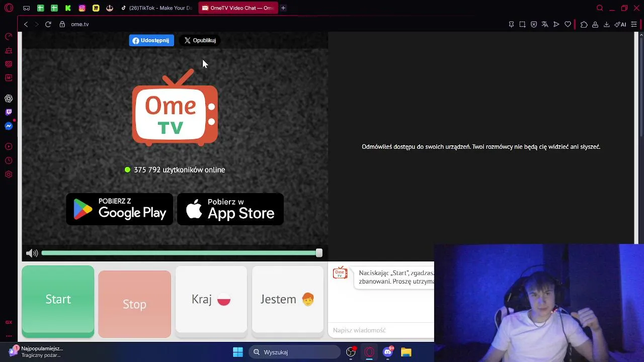Open the extensions puzzle icon
Image resolution: width=644 pixels, height=362 pixels.
point(584,24)
